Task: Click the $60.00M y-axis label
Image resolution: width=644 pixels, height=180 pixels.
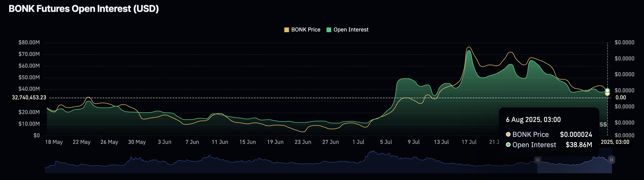Action: click(29, 66)
